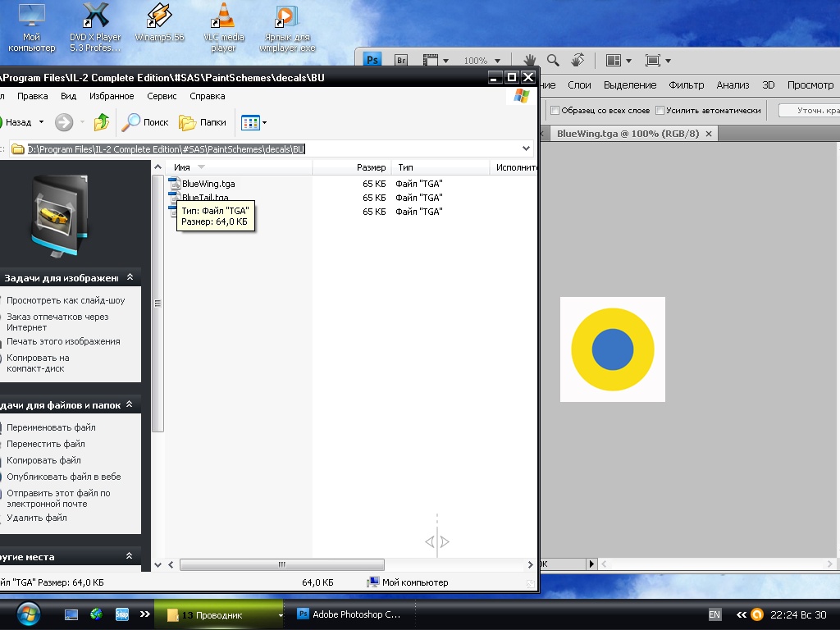Go up one folder level in Explorer
This screenshot has height=630, width=840.
[101, 122]
